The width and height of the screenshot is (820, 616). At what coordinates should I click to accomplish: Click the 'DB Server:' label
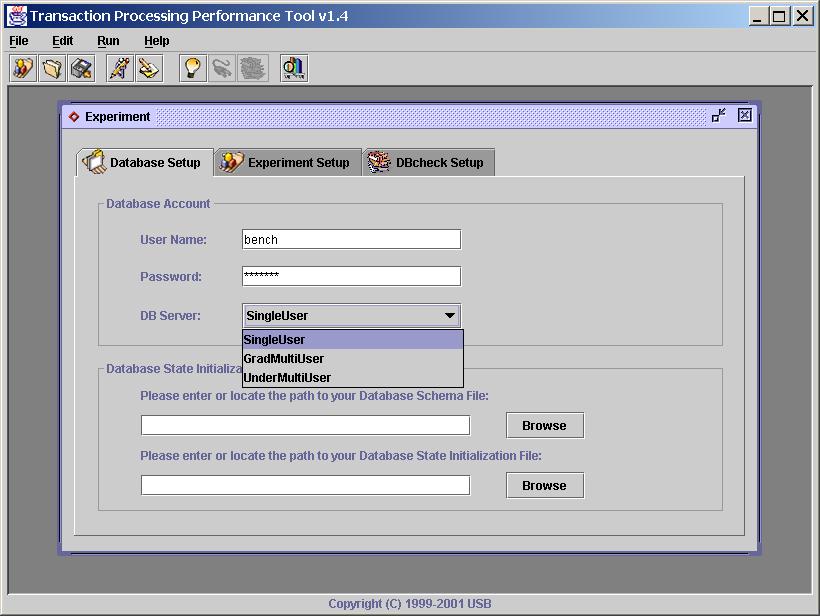tap(170, 316)
